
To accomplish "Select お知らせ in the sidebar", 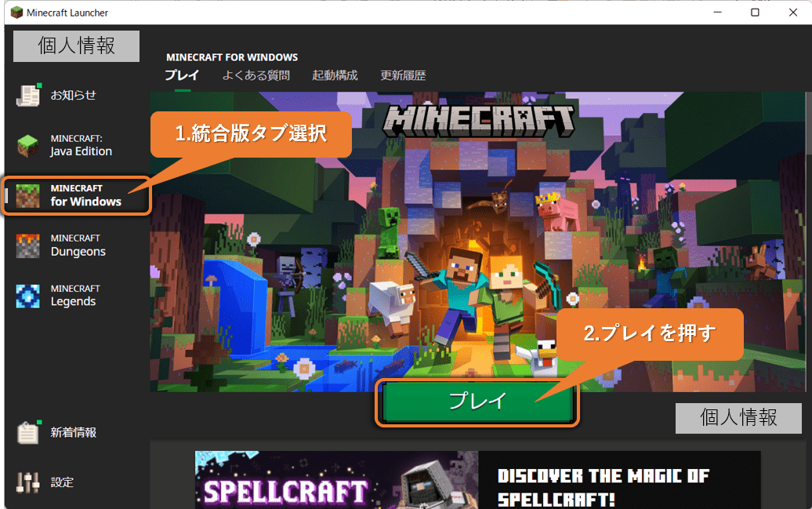I will tap(73, 95).
